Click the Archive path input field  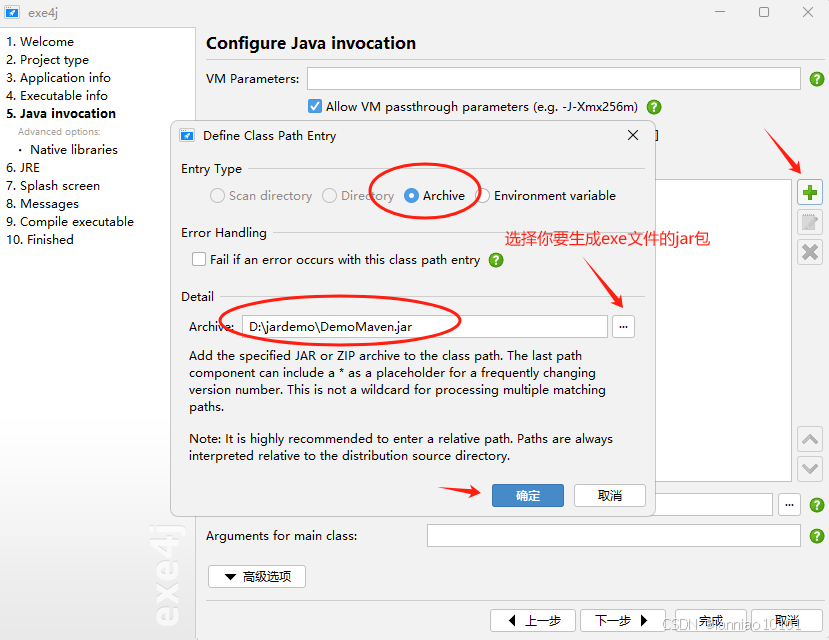pos(425,327)
